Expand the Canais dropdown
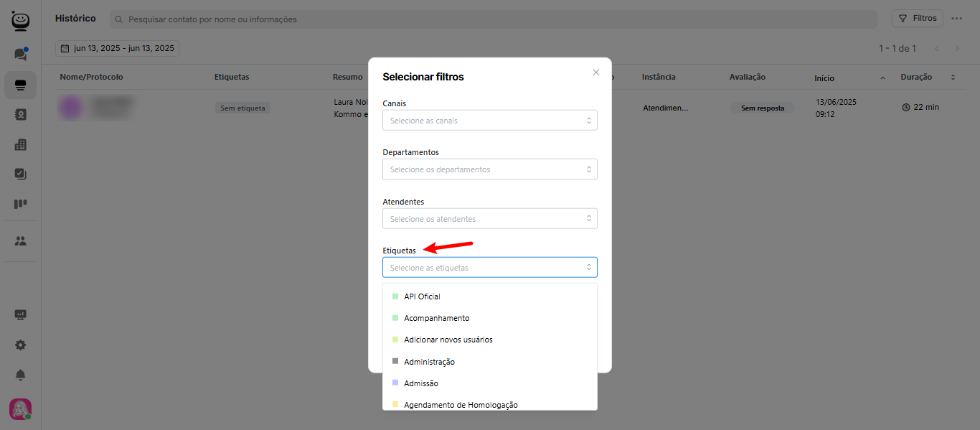 click(x=489, y=121)
